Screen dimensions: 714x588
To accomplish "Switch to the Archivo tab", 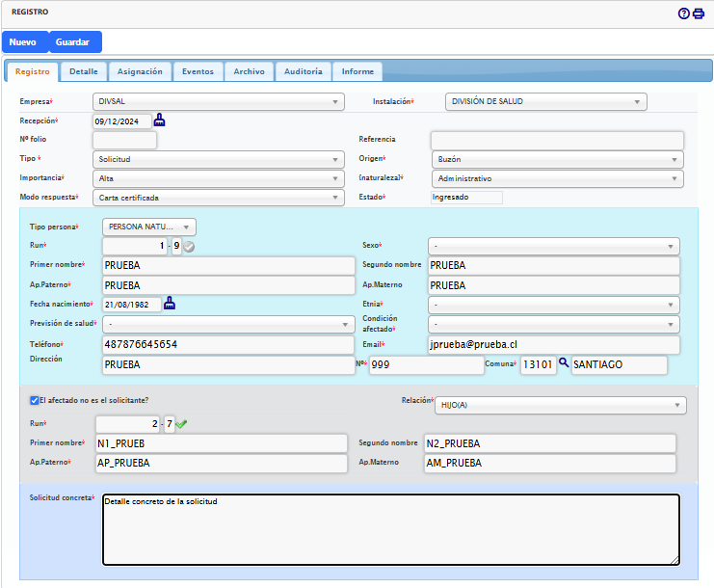I will (249, 71).
